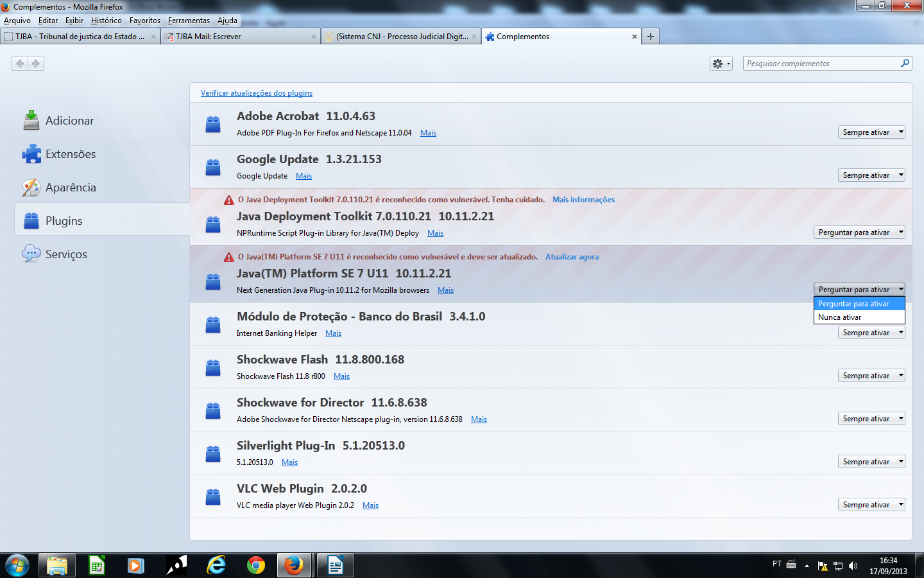The image size is (924, 578).
Task: Switch to TJBA Tribunal de justica tab
Action: [x=80, y=37]
